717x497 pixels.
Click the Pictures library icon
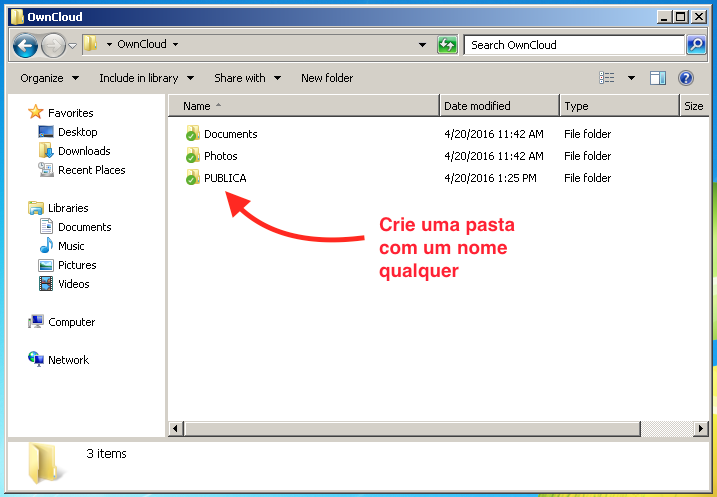click(x=46, y=265)
